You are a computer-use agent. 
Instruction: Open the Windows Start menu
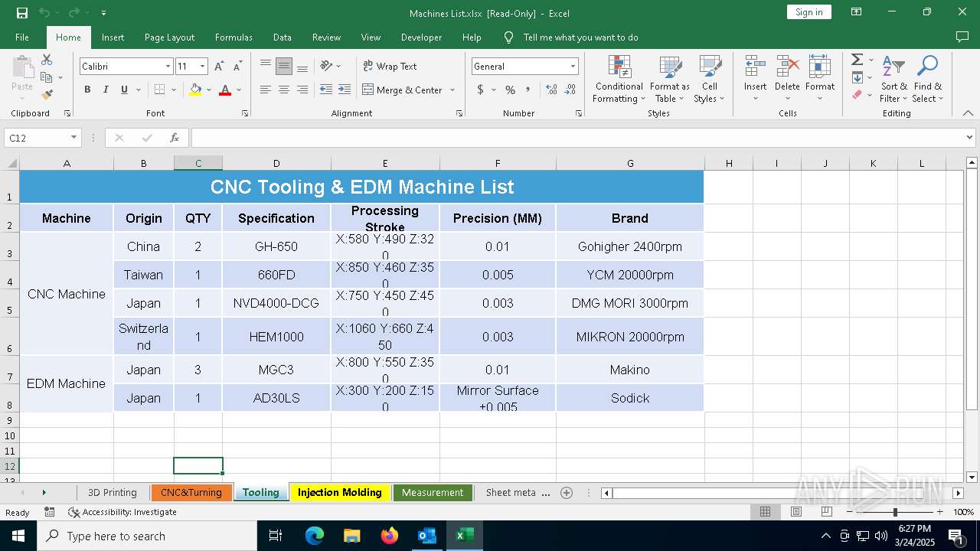pos(18,536)
